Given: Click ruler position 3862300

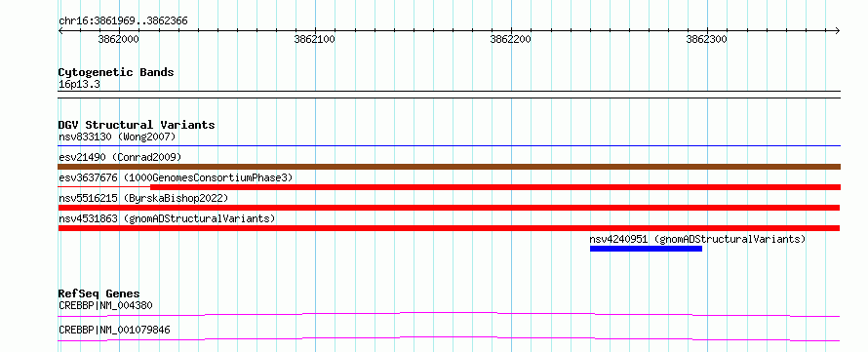Looking at the screenshot, I should coord(706,39).
